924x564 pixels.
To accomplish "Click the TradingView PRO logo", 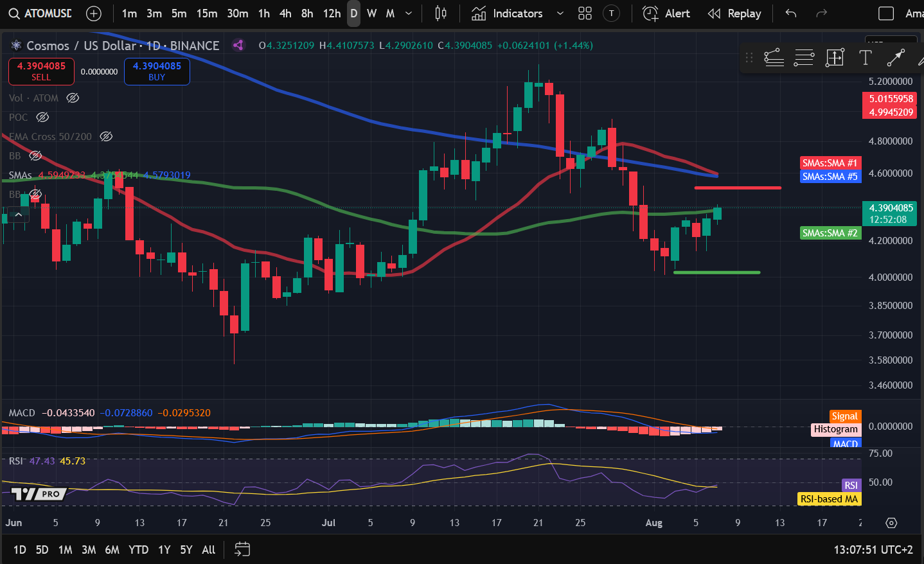I will (39, 493).
